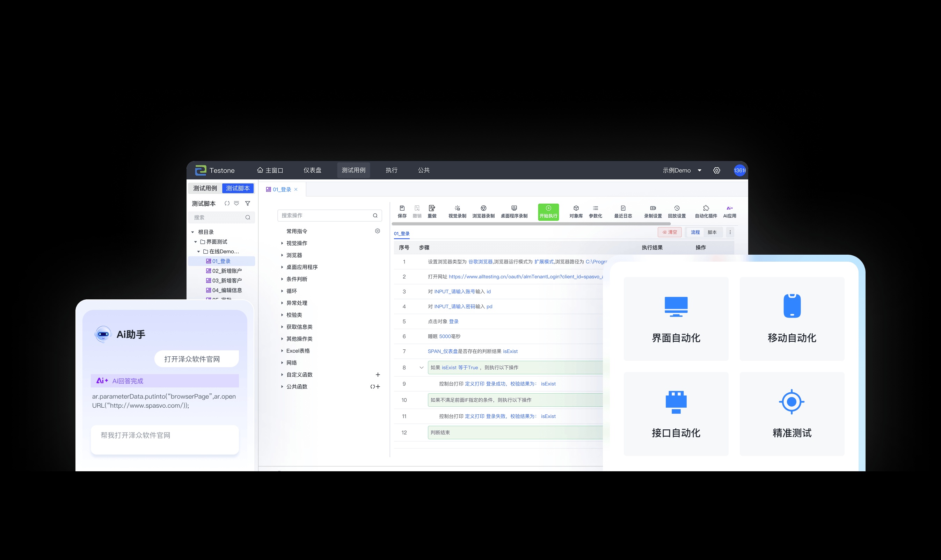This screenshot has height=560, width=941.
Task: Open 回放设置 playback settings
Action: pos(677,212)
